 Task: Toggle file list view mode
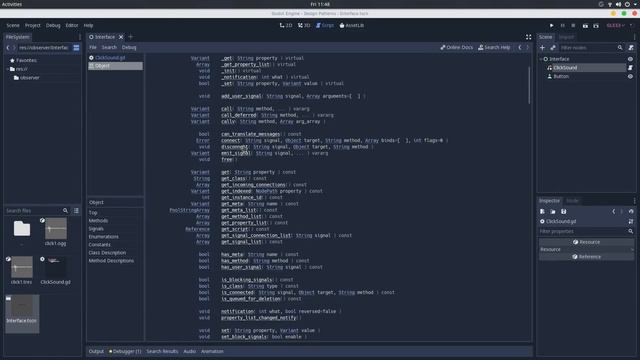point(76,211)
